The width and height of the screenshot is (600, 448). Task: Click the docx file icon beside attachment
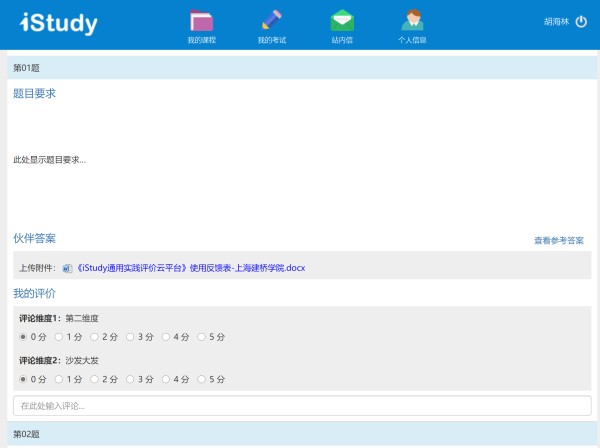[x=67, y=268]
